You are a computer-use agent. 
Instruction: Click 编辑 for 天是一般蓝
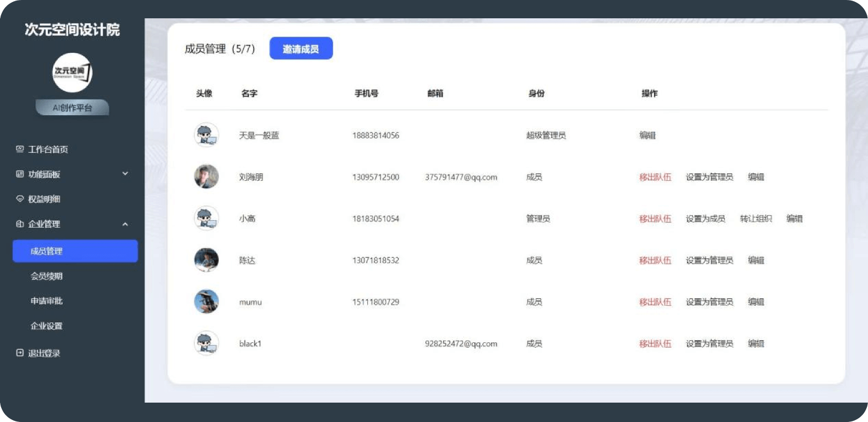647,135
